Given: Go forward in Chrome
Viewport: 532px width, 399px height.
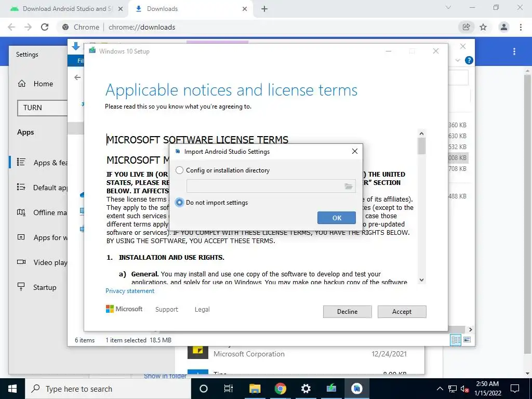Looking at the screenshot, I should tap(28, 27).
